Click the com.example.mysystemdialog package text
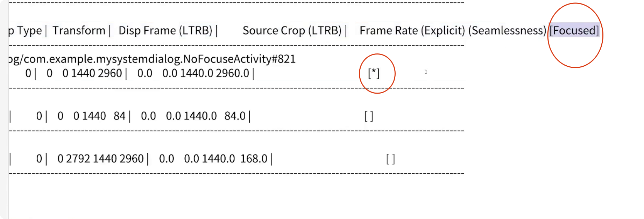The height and width of the screenshot is (219, 644). 102,59
